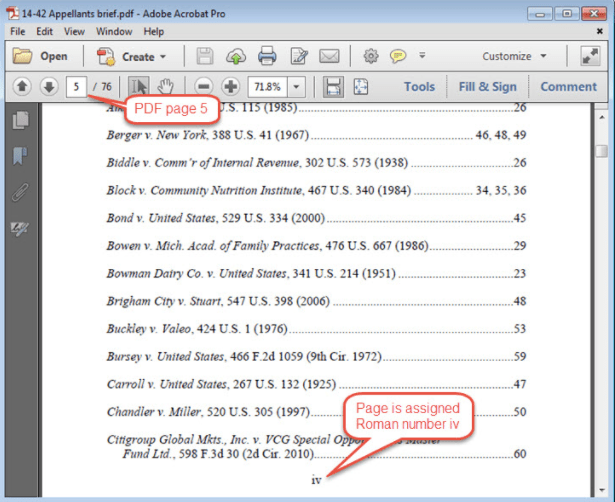
Task: Open the Window menu
Action: (x=114, y=31)
